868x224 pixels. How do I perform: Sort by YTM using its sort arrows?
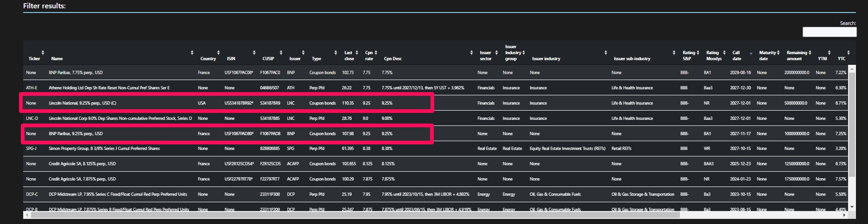coord(829,52)
